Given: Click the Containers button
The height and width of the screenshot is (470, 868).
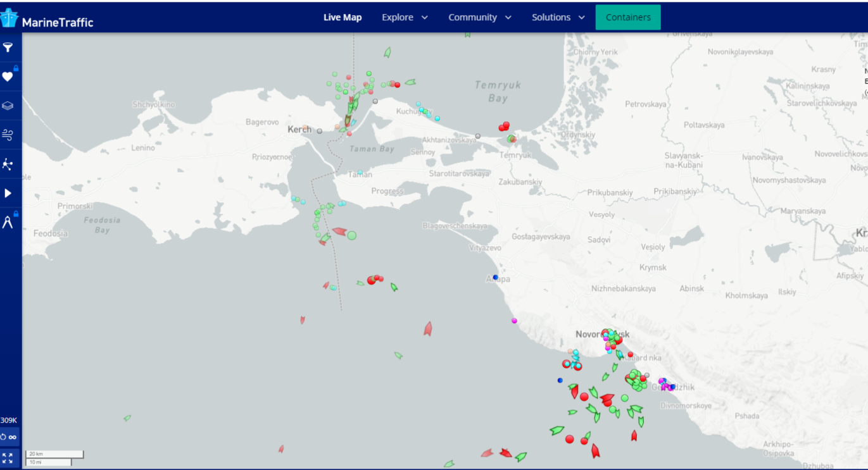Looking at the screenshot, I should pyautogui.click(x=627, y=18).
